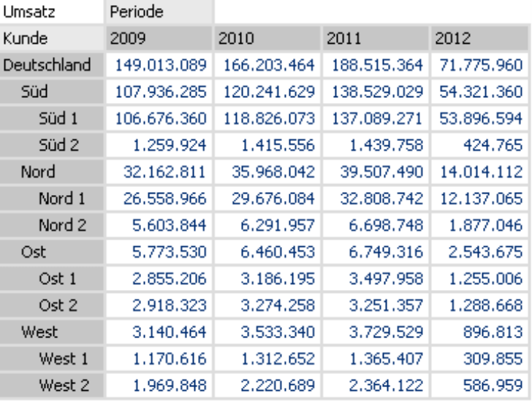Select the Ost 1 row header
This screenshot has width=532, height=401.
(x=52, y=278)
